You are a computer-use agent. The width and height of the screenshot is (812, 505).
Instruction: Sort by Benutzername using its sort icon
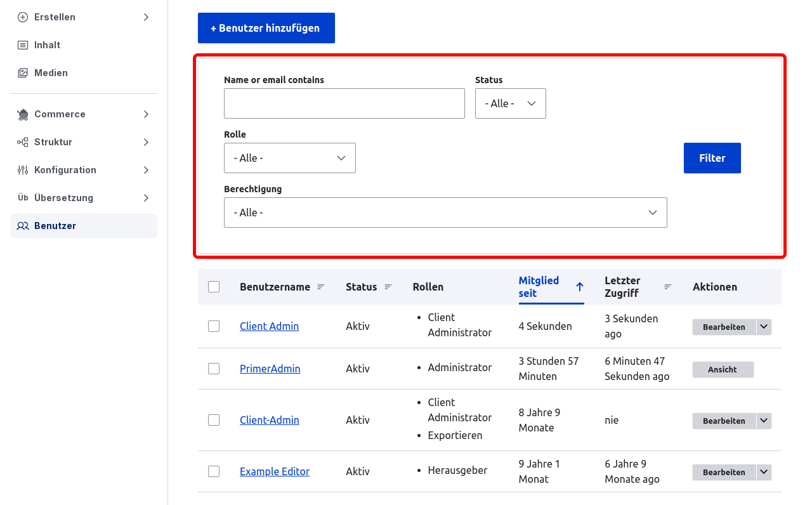pos(321,287)
